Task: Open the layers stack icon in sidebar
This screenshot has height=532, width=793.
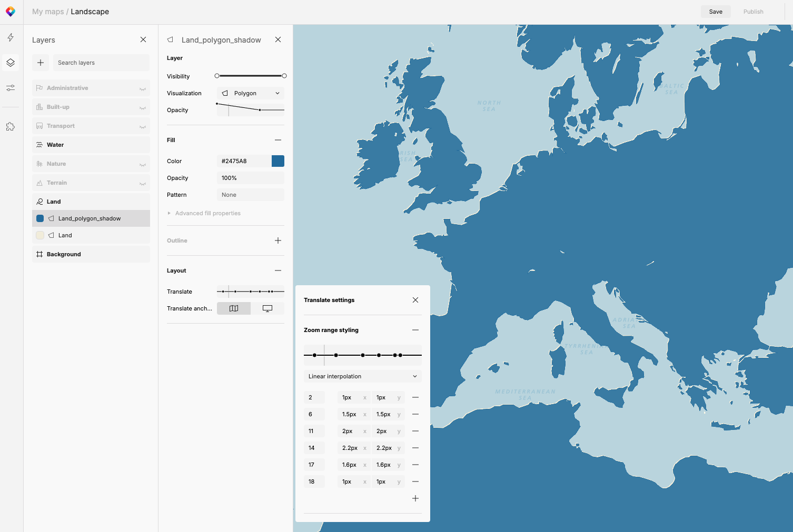Action: (11, 63)
